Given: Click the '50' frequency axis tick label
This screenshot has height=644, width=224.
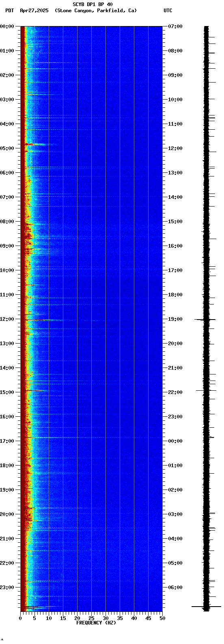Looking at the screenshot, I should [x=162, y=618].
